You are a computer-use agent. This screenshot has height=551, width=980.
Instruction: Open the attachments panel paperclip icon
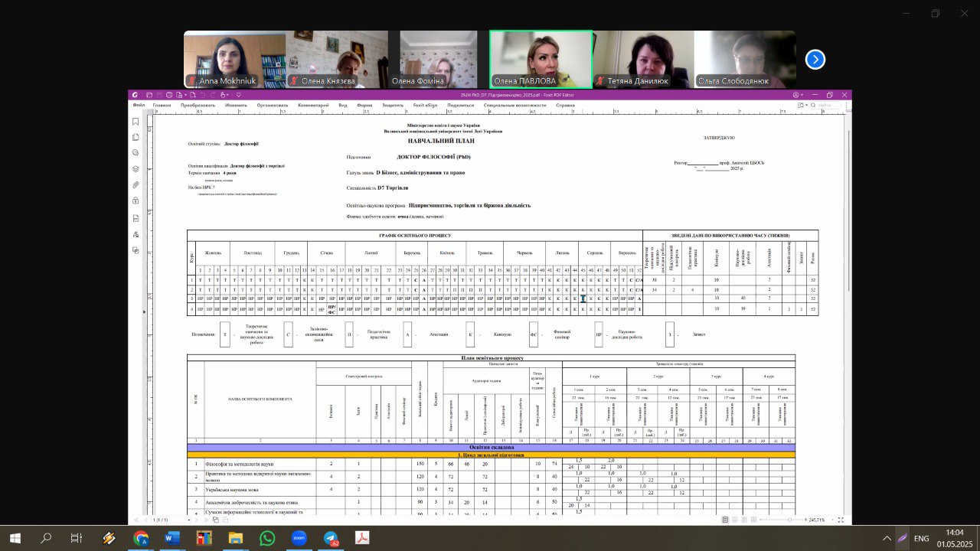[x=136, y=185]
